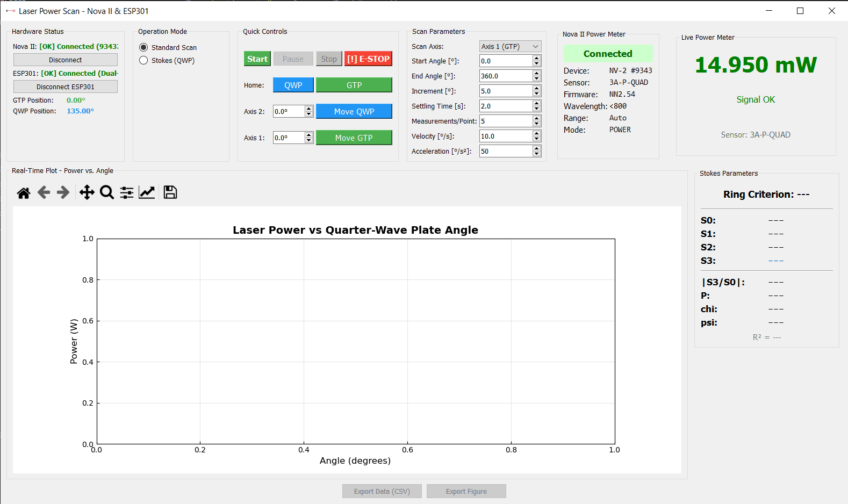Click the Move QWP button

click(x=354, y=111)
